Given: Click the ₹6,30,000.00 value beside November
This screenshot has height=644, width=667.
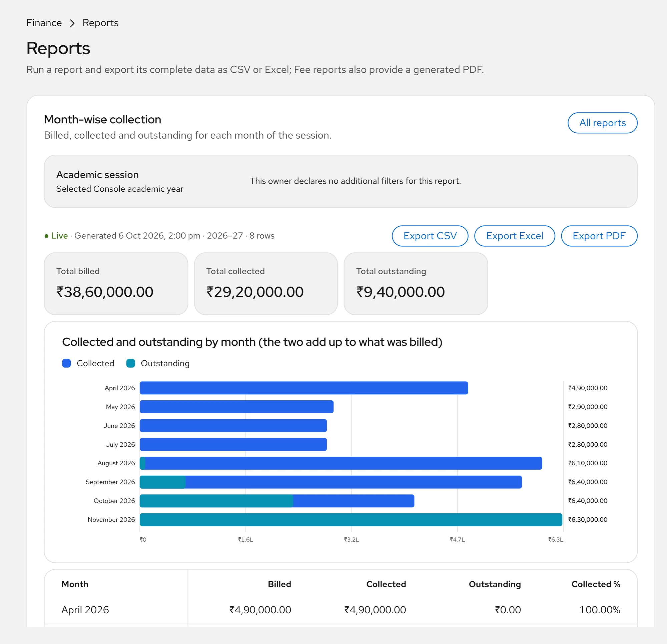Looking at the screenshot, I should click(587, 520).
